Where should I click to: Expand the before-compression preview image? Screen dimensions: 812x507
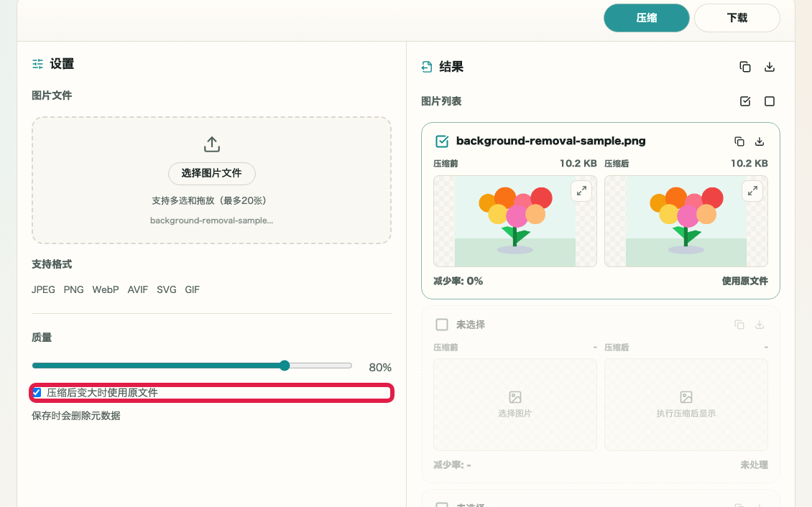(581, 191)
